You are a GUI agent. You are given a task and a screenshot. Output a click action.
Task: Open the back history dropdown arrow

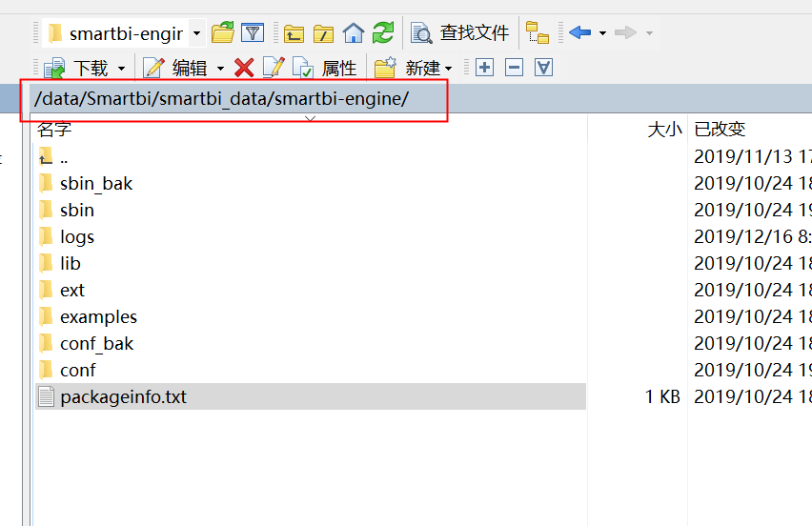602,33
